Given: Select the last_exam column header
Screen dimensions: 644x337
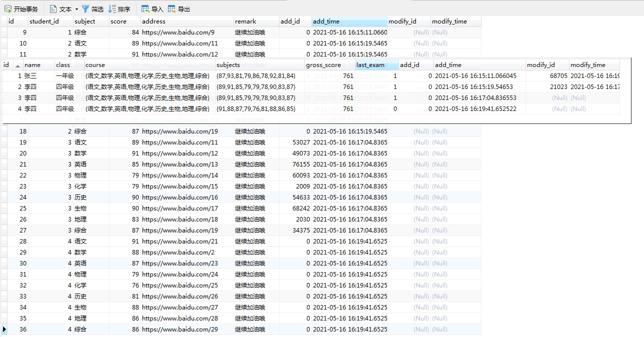Looking at the screenshot, I should (x=377, y=65).
